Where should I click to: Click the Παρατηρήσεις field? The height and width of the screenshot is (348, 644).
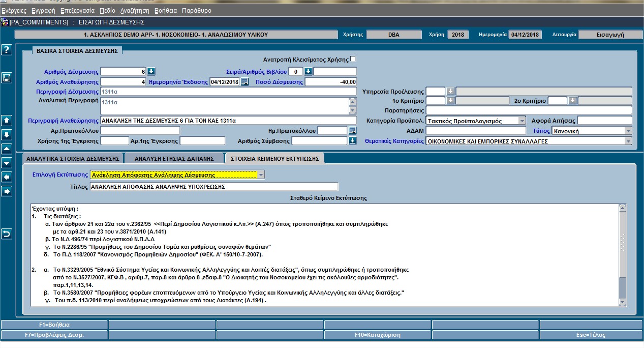tap(529, 110)
